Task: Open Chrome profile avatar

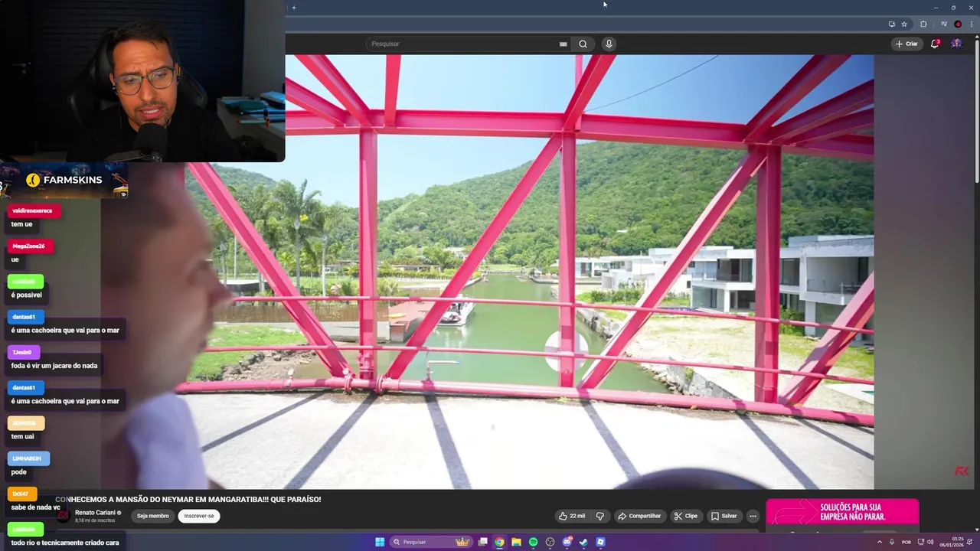Action: [958, 24]
